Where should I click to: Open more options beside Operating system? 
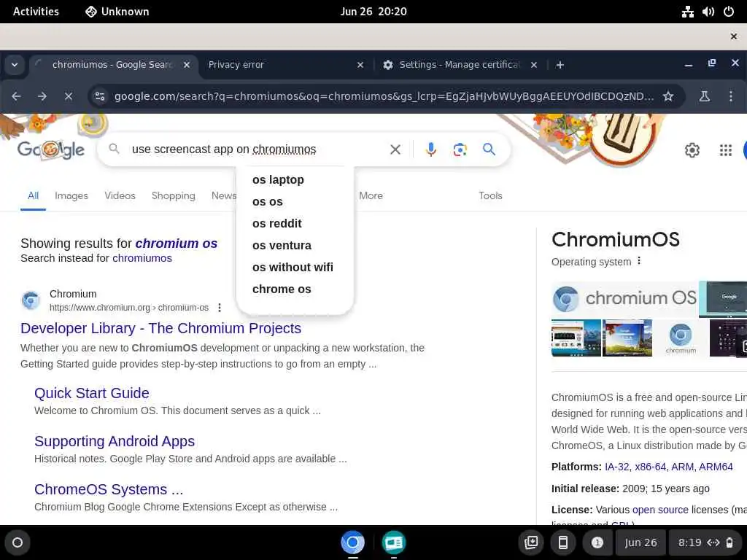pyautogui.click(x=639, y=261)
